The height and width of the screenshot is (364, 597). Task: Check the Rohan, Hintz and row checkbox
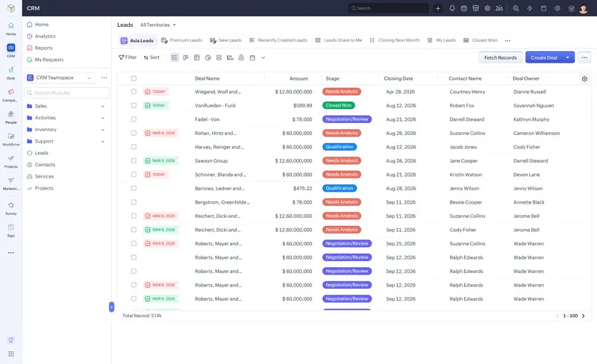134,133
